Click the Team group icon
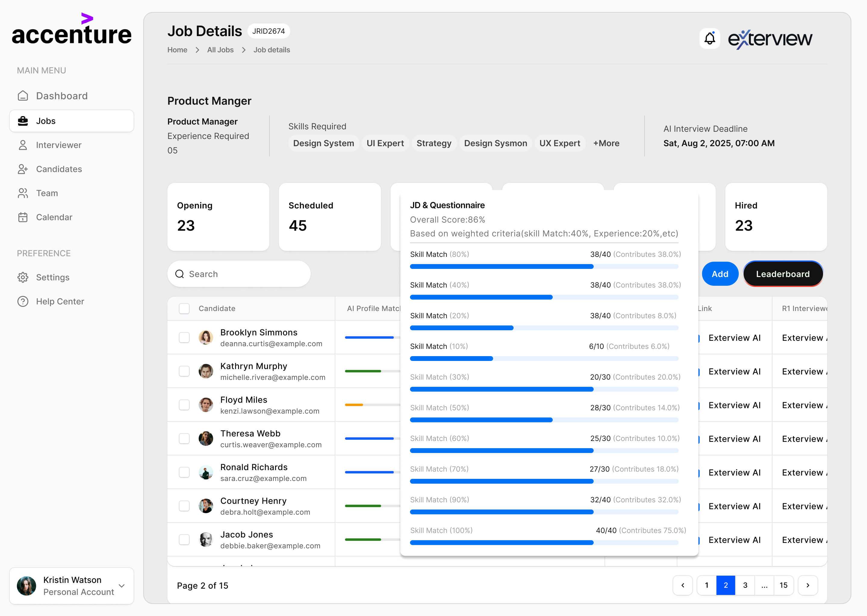The width and height of the screenshot is (867, 616). (23, 193)
